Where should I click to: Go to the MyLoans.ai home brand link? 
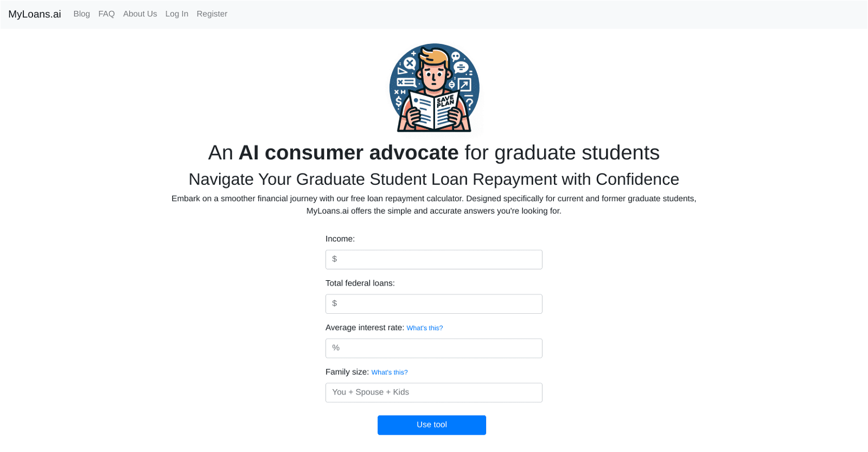[35, 14]
